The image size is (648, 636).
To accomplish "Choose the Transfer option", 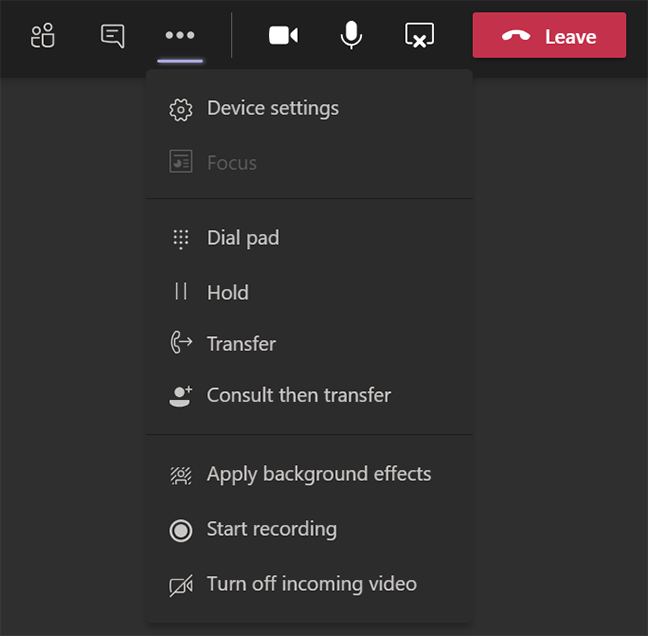I will [241, 344].
